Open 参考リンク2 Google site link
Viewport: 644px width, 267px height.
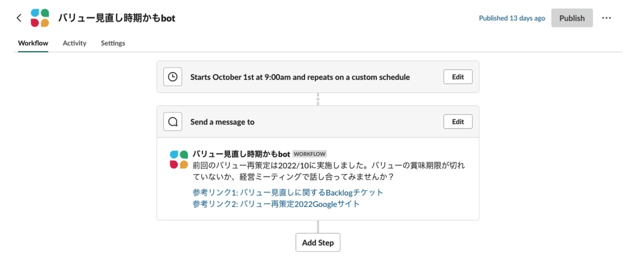point(276,204)
